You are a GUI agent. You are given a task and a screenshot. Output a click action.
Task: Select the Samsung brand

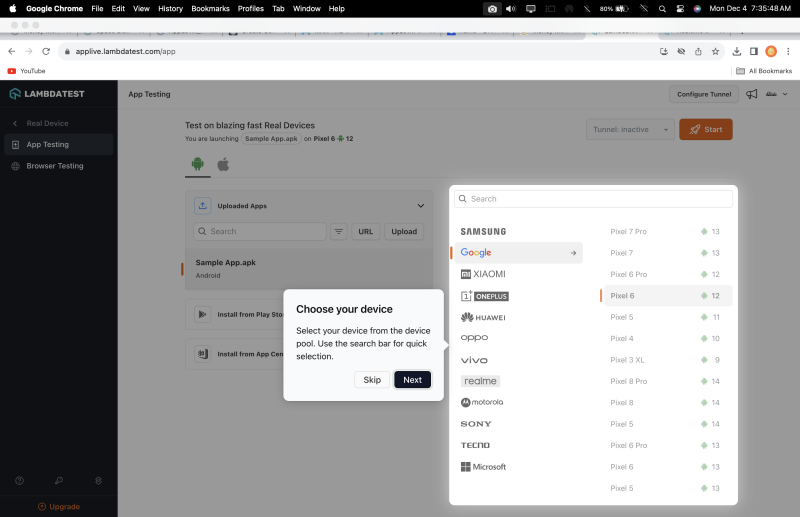[483, 232]
